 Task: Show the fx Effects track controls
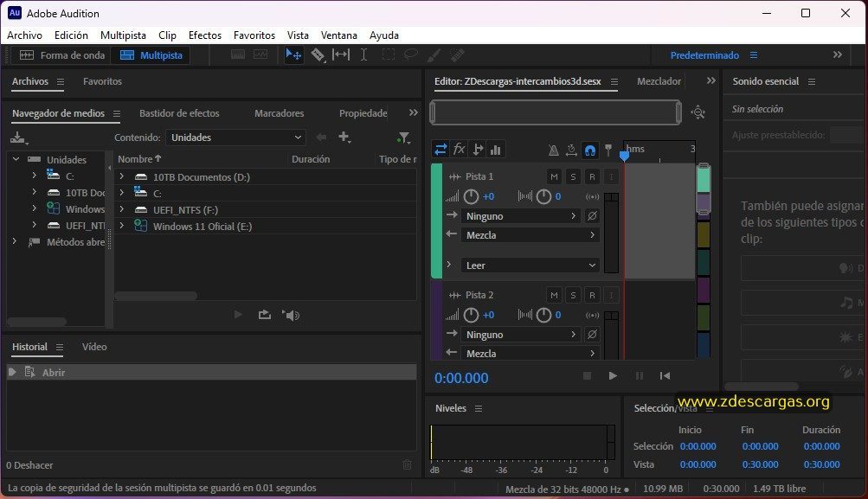[459, 150]
